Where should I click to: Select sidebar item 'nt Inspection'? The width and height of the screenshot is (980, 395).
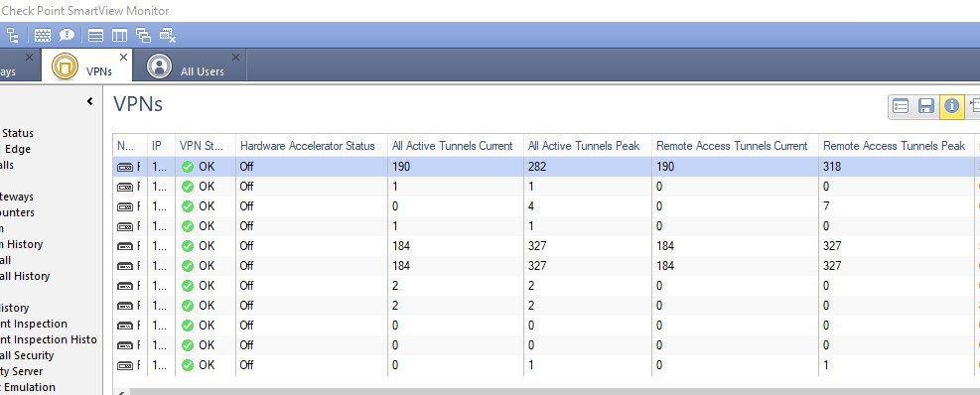point(34,324)
